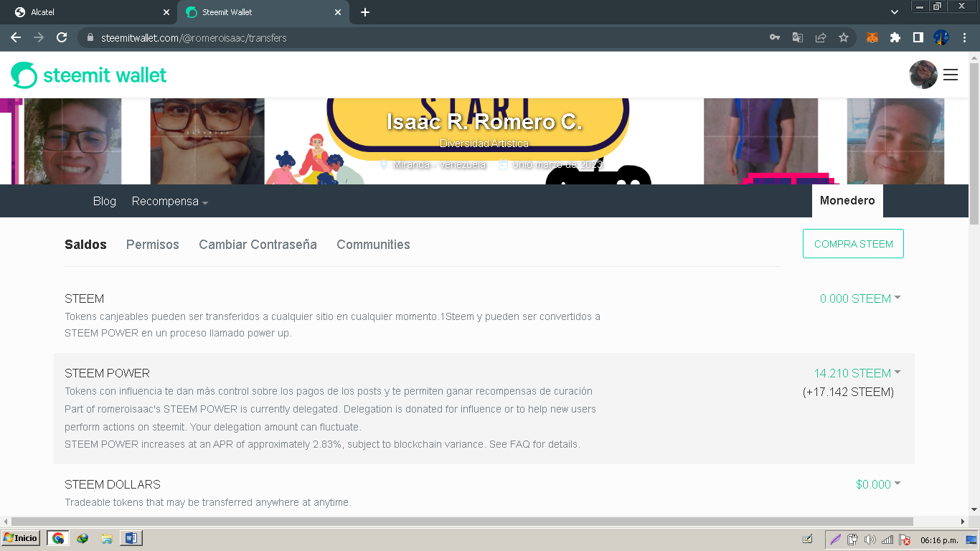
Task: Open the file explorer folder taskbar icon
Action: [x=107, y=538]
